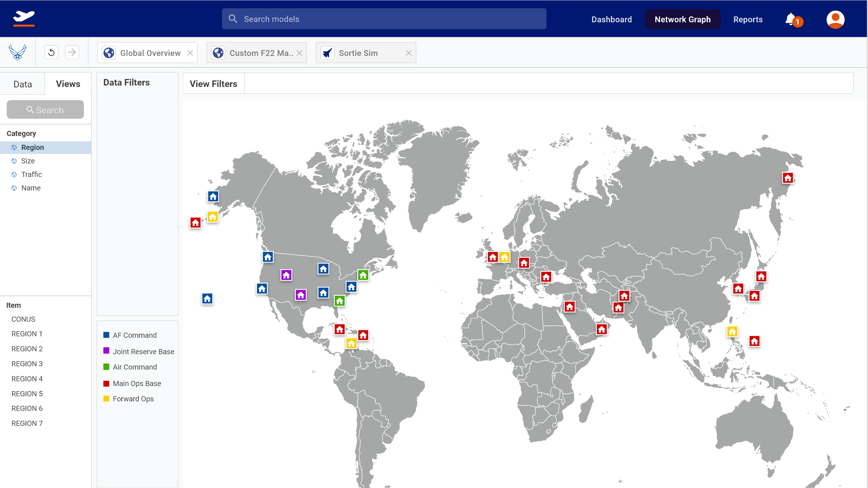This screenshot has width=868, height=488.
Task: Open the Reports page
Action: point(748,19)
